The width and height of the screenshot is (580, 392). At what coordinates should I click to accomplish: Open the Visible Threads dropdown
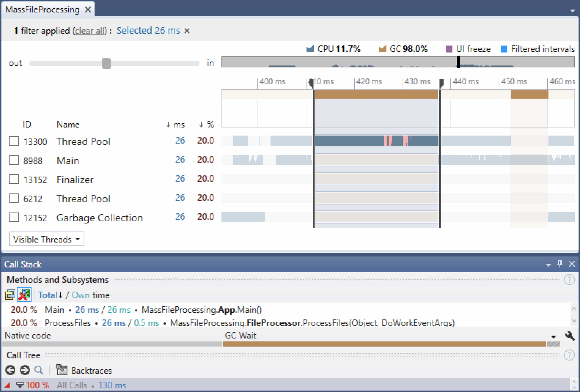click(x=46, y=239)
